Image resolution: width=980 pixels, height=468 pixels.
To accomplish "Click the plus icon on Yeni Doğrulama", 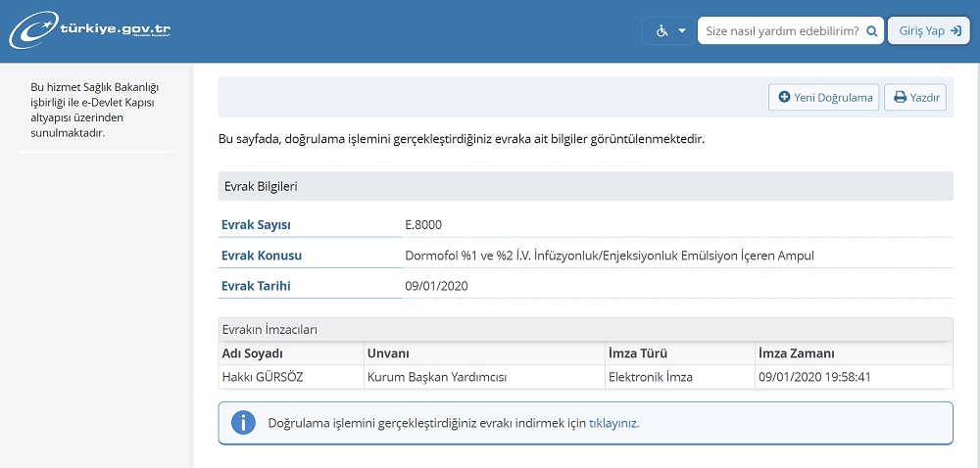I will coord(784,98).
